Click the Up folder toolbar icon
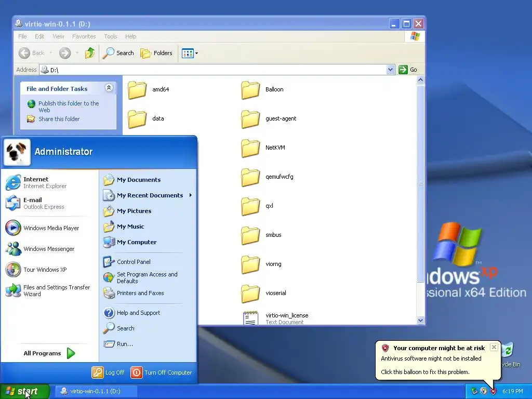Image resolution: width=532 pixels, height=399 pixels. 90,53
